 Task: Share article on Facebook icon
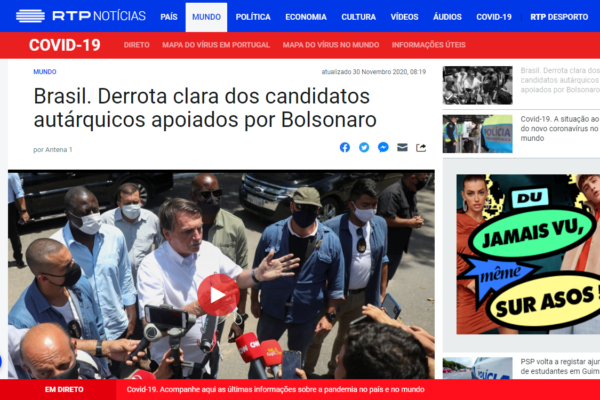point(345,147)
